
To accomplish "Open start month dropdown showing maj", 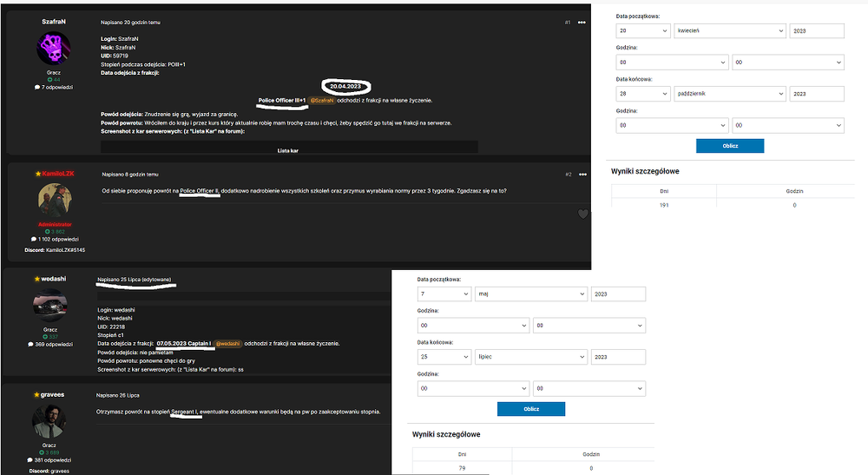I will (x=531, y=294).
